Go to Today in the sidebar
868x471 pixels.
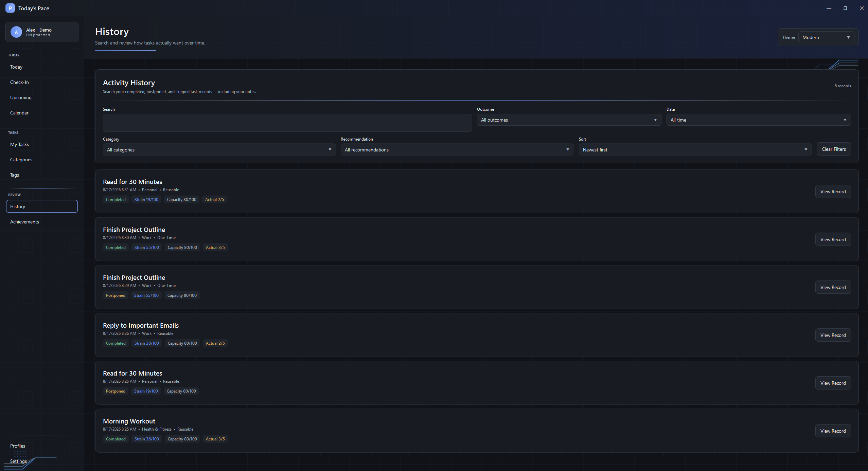pos(42,67)
